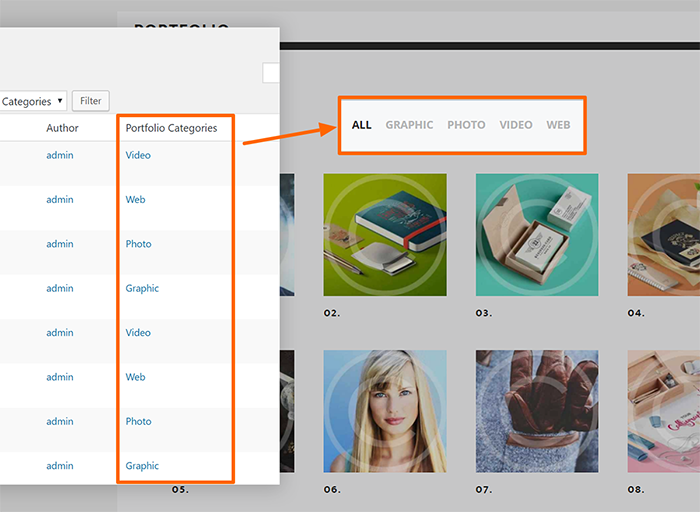Screen dimensions: 700x512
Task: Filter the portfolio by VIDEO
Action: click(x=516, y=125)
